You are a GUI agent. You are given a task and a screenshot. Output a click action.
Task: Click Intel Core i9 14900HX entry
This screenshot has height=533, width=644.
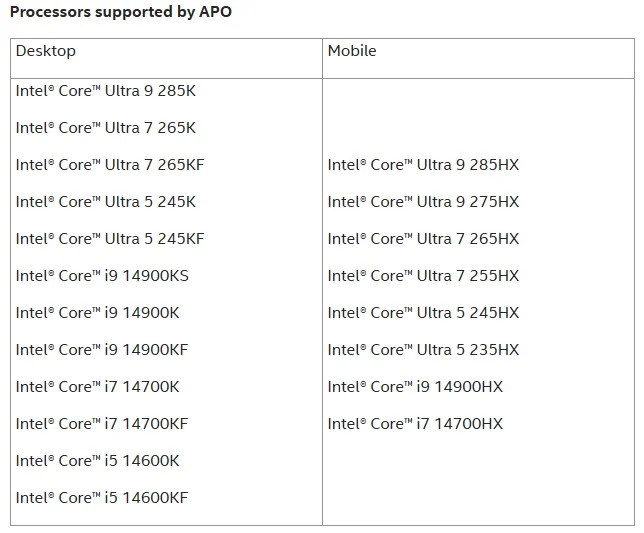tap(415, 386)
